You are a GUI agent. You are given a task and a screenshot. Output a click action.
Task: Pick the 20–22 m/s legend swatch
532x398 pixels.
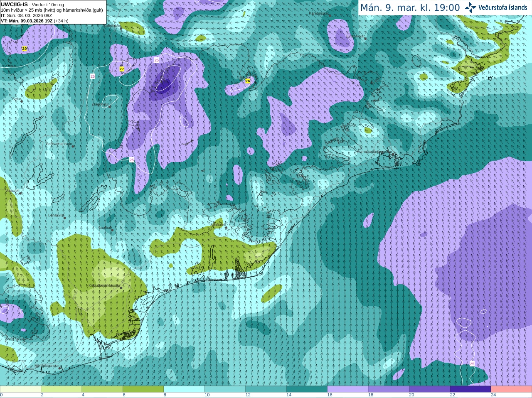coord(430,389)
